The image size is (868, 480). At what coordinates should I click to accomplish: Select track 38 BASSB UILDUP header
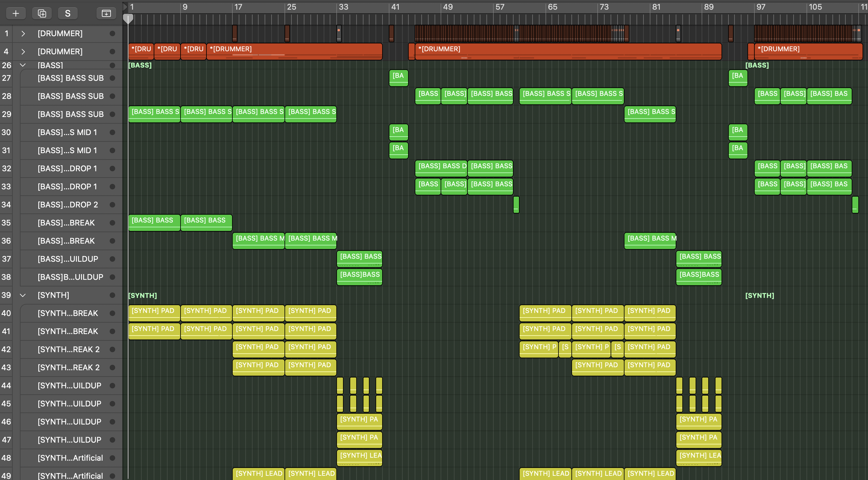(71, 277)
